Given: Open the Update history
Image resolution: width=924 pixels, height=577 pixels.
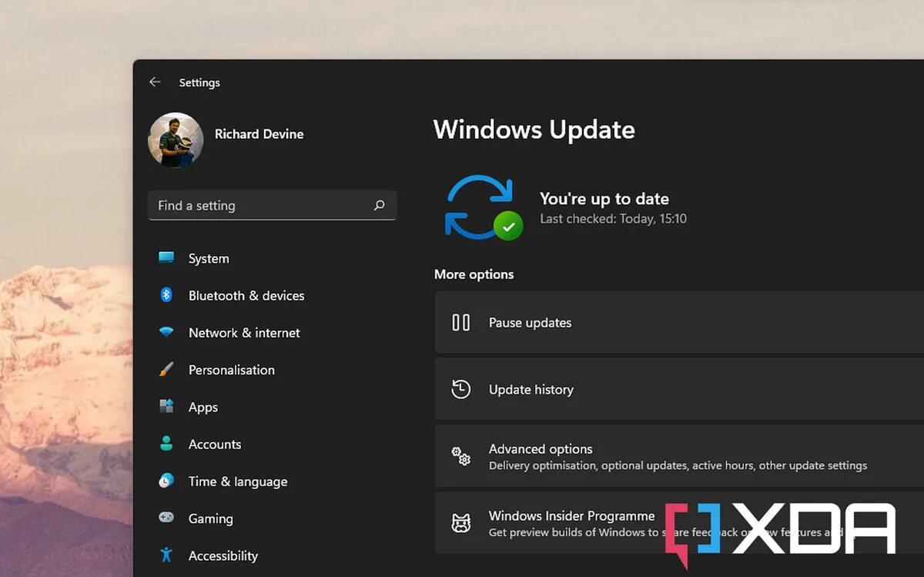Looking at the screenshot, I should (x=679, y=389).
